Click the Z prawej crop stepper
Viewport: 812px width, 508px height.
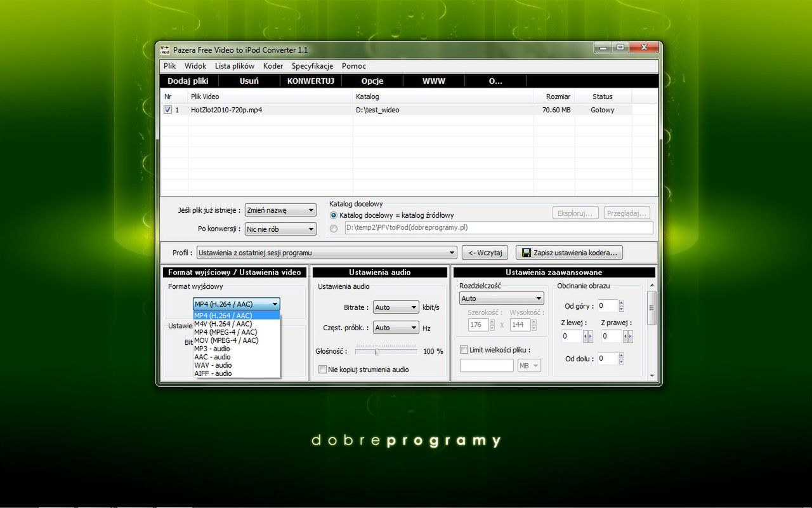coord(628,337)
